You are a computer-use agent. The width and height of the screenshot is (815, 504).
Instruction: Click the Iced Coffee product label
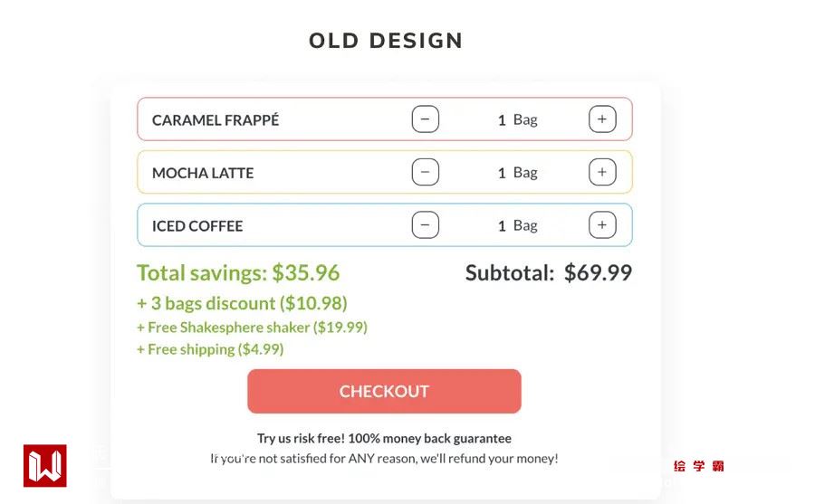coord(197,226)
